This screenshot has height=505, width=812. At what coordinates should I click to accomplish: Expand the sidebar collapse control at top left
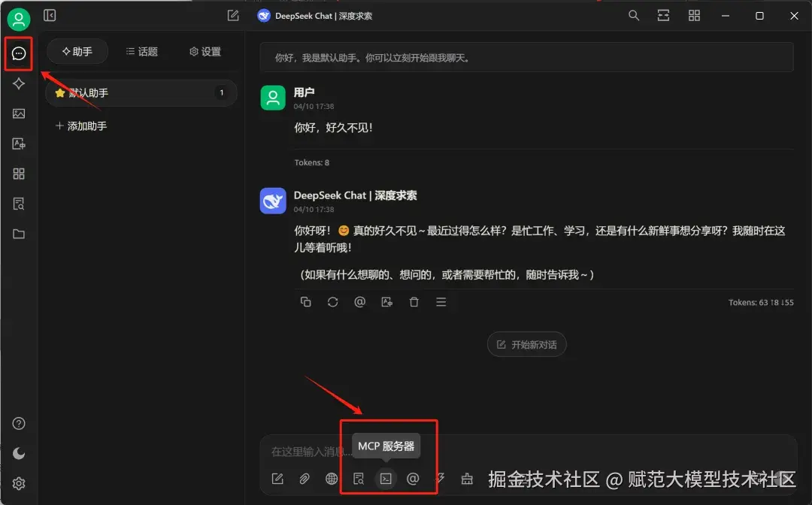coord(50,15)
